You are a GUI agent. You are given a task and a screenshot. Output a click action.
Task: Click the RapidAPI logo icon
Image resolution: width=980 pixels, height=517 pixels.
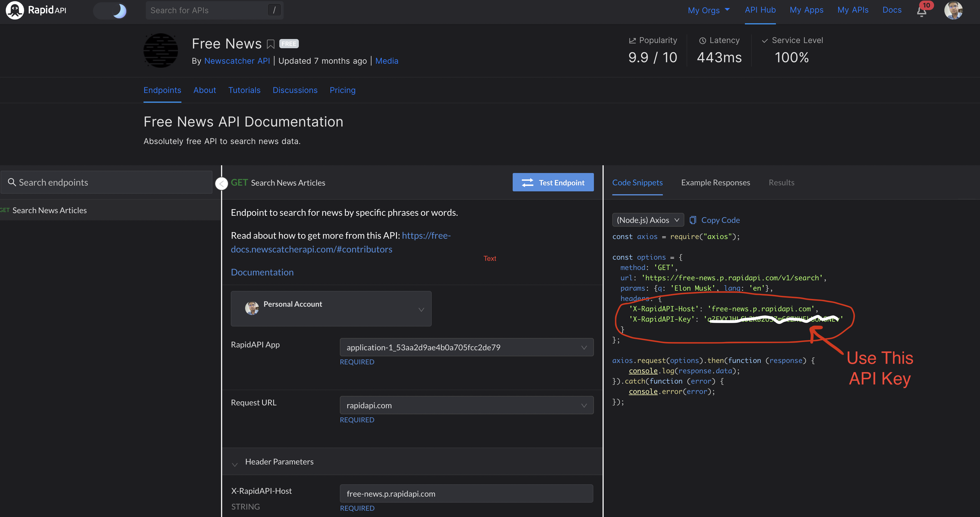pyautogui.click(x=14, y=10)
